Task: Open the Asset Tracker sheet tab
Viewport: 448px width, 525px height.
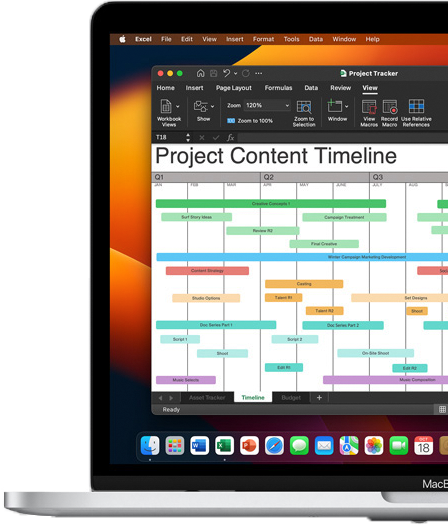Action: [x=207, y=397]
